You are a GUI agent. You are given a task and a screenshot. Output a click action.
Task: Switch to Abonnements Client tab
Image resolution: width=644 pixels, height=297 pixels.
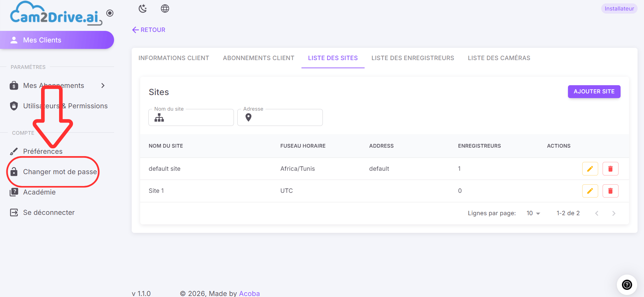(x=259, y=58)
